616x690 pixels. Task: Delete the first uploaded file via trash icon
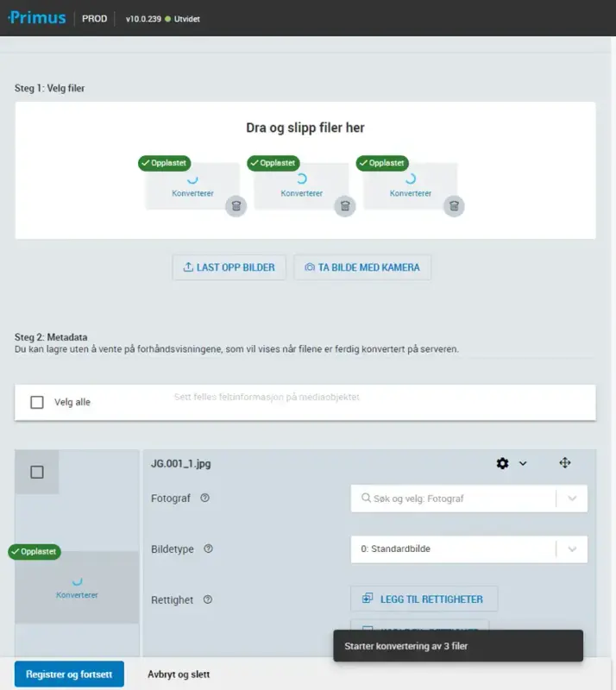click(236, 206)
